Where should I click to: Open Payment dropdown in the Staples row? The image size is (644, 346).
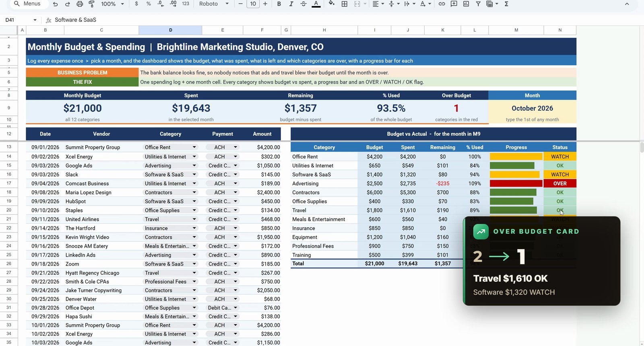pyautogui.click(x=235, y=210)
